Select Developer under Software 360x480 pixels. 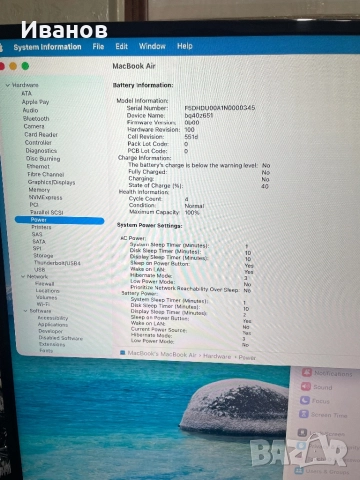click(50, 331)
